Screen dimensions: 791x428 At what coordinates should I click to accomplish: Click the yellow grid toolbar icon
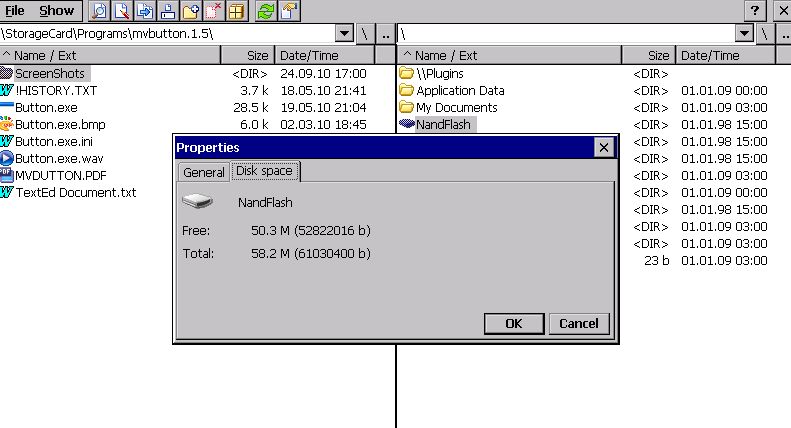[236, 11]
